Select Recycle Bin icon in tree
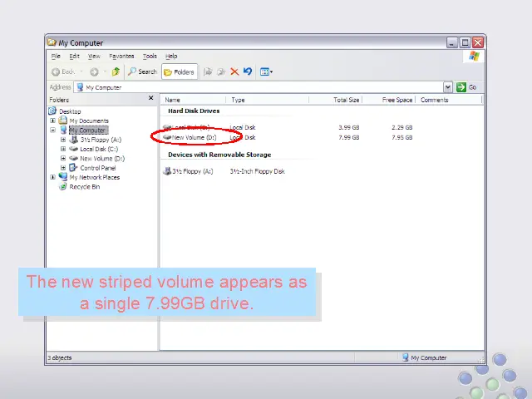The width and height of the screenshot is (532, 399). point(62,186)
